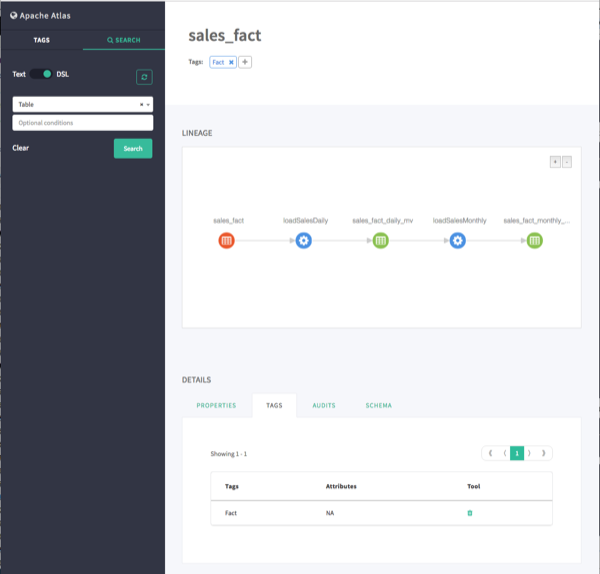Click the sales_fact lineage label
Image resolution: width=600 pixels, height=574 pixels.
pyautogui.click(x=228, y=220)
